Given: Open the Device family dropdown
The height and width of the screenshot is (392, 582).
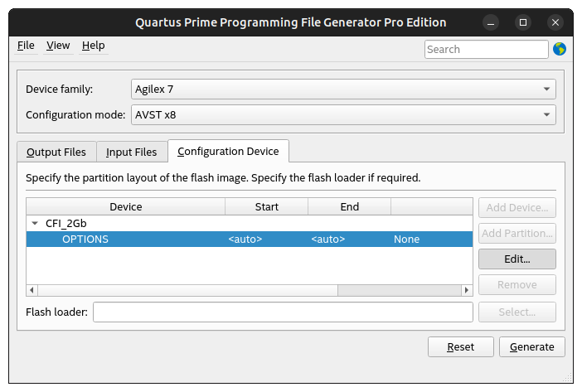Looking at the screenshot, I should [343, 89].
